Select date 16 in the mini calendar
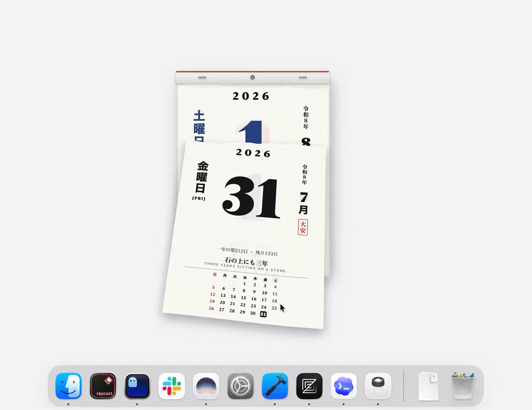This screenshot has height=410, width=532. click(x=254, y=299)
